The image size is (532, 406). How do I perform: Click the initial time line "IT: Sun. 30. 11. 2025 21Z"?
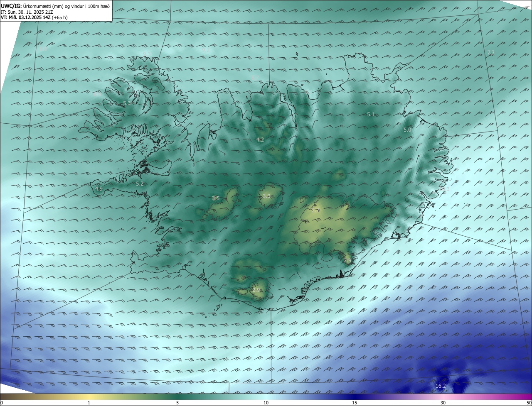click(27, 12)
